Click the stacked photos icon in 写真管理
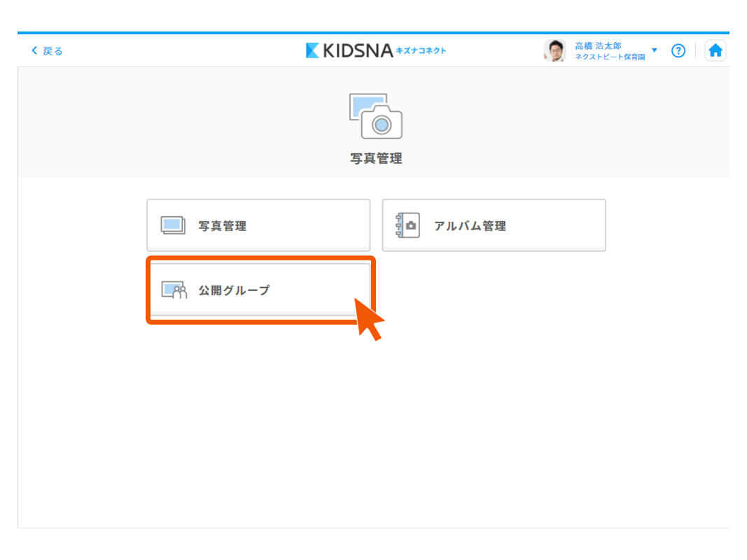This screenshot has height=560, width=747. pos(173,225)
